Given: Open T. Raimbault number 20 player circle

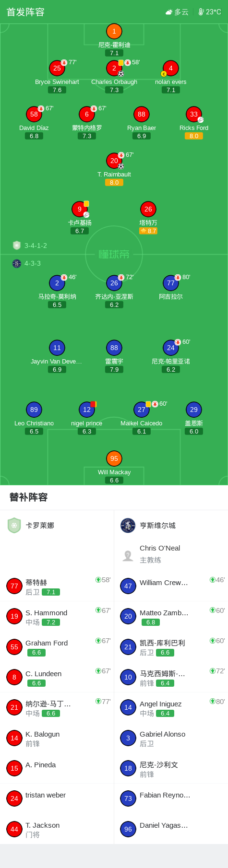Looking at the screenshot, I should [x=114, y=161].
